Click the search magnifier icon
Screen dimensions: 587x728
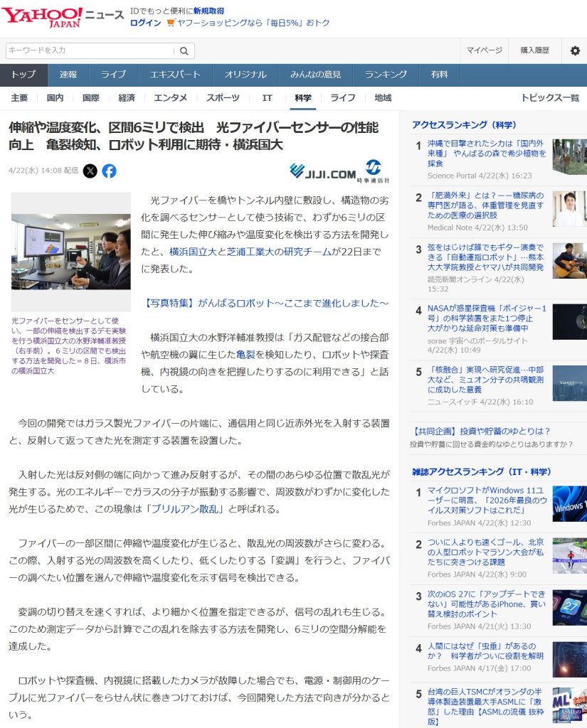pos(184,50)
